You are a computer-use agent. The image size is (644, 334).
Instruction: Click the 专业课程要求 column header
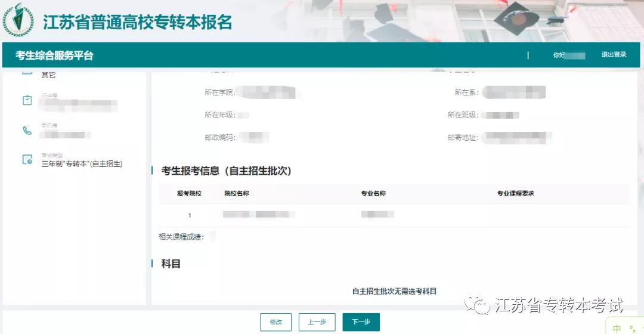pyautogui.click(x=515, y=193)
